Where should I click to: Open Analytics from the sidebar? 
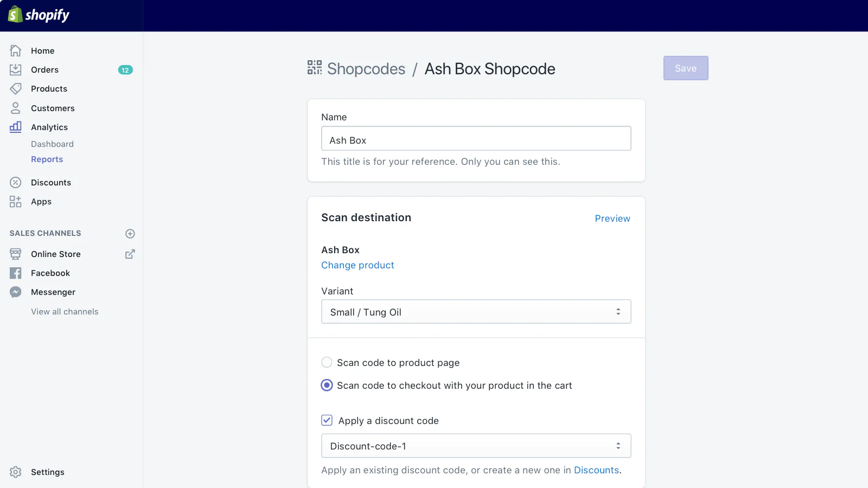15,127
